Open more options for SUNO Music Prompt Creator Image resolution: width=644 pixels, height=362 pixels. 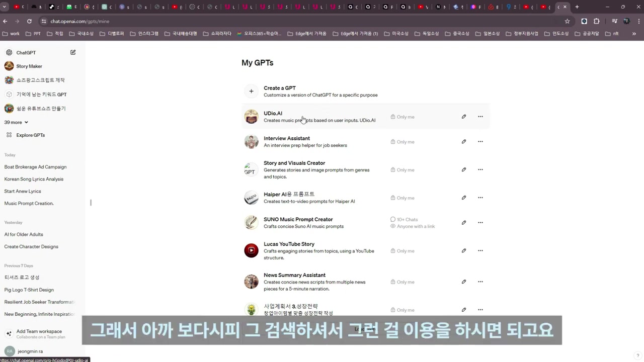(x=480, y=223)
